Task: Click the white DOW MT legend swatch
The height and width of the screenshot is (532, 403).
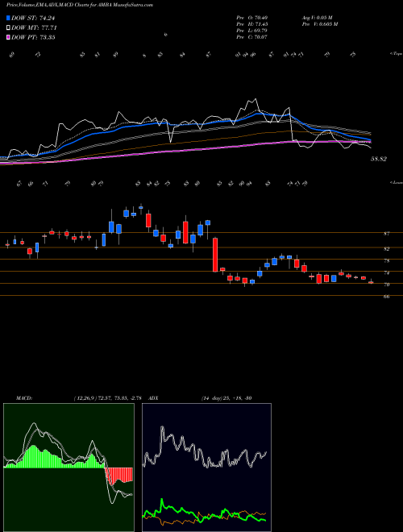Action: pos(8,28)
